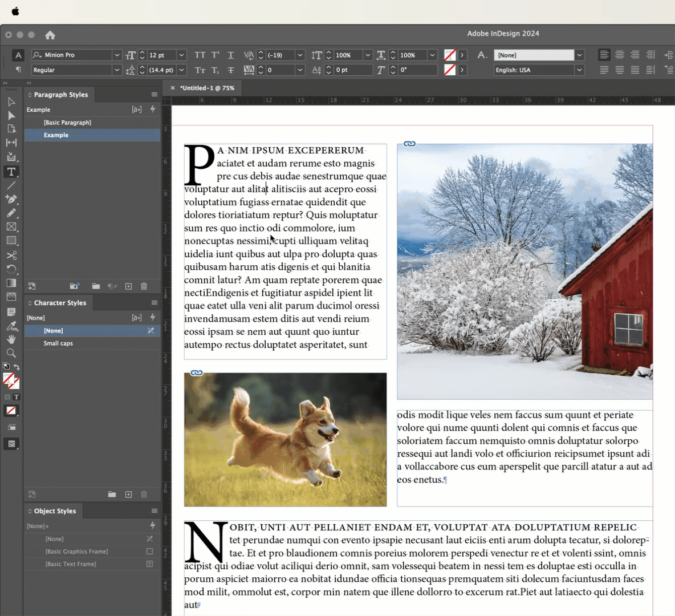Click the corgi dog image
Image resolution: width=675 pixels, height=616 pixels.
coord(286,439)
